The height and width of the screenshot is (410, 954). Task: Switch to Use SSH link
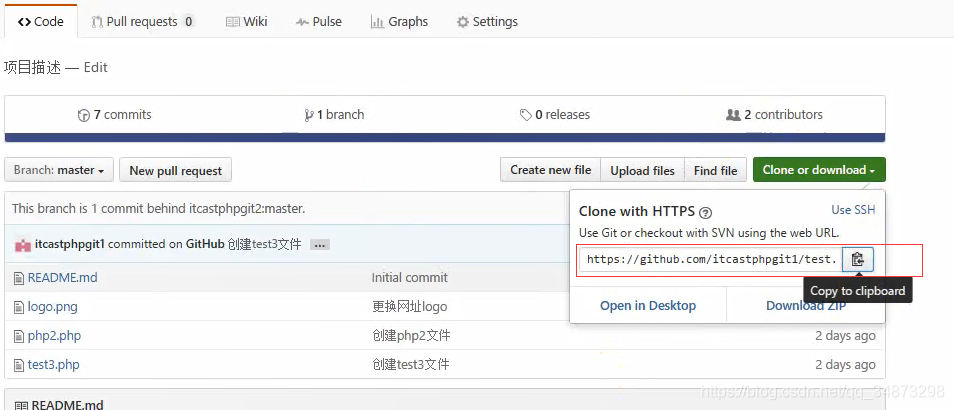[x=853, y=210]
